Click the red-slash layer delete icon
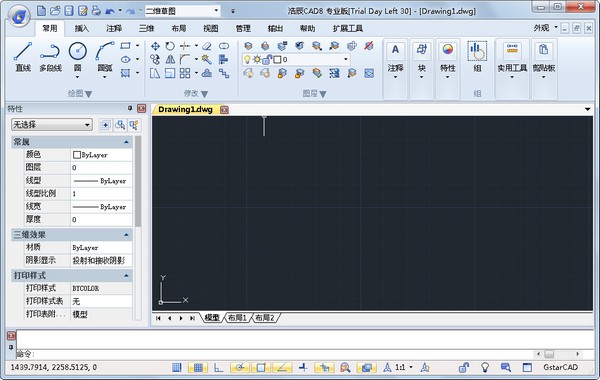This screenshot has height=380, width=600. pos(369,46)
